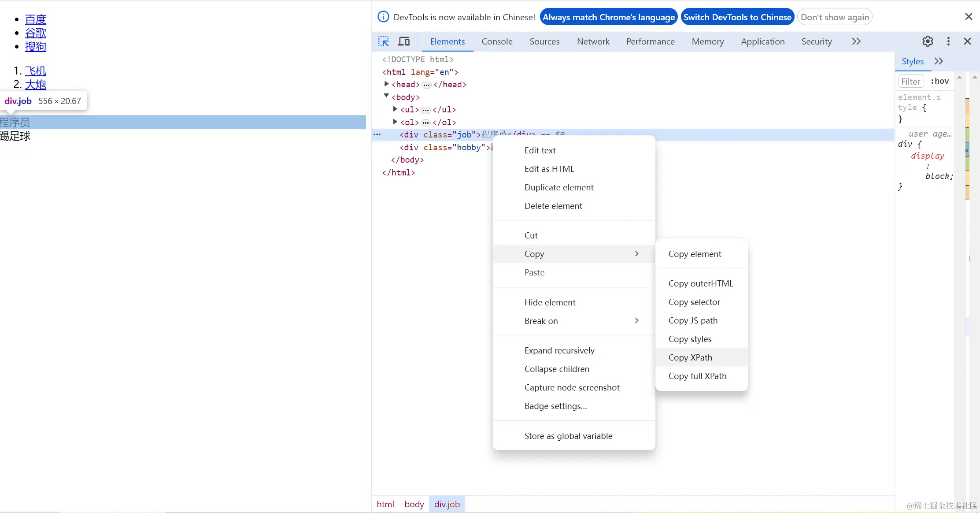Viewport: 980px width, 513px height.
Task: Open the DevTools three-dot customize menu
Action: tap(948, 41)
